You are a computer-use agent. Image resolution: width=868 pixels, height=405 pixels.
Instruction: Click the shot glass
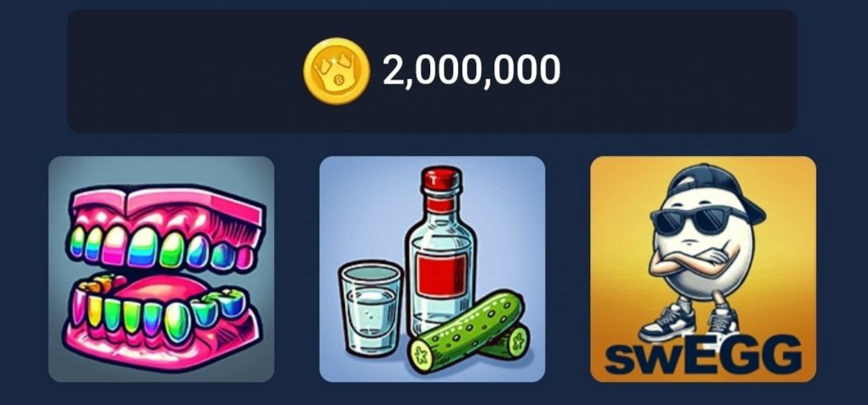point(371,307)
